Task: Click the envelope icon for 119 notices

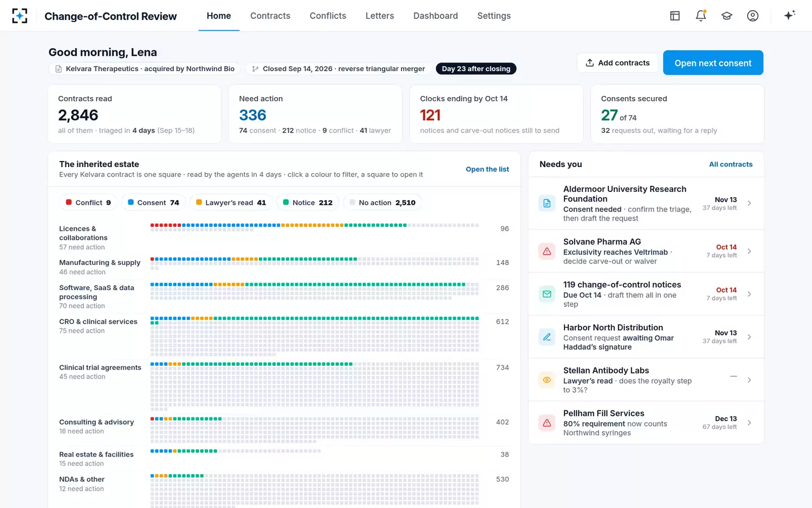Action: [x=547, y=294]
